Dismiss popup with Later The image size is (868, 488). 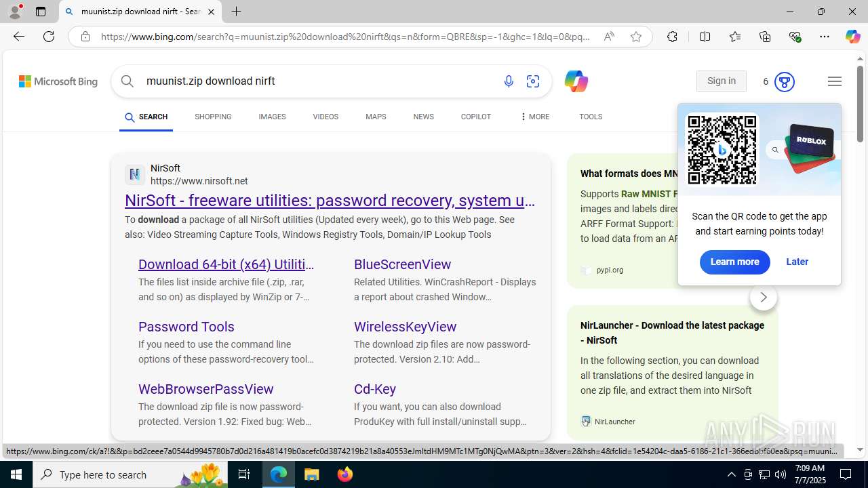[797, 262]
